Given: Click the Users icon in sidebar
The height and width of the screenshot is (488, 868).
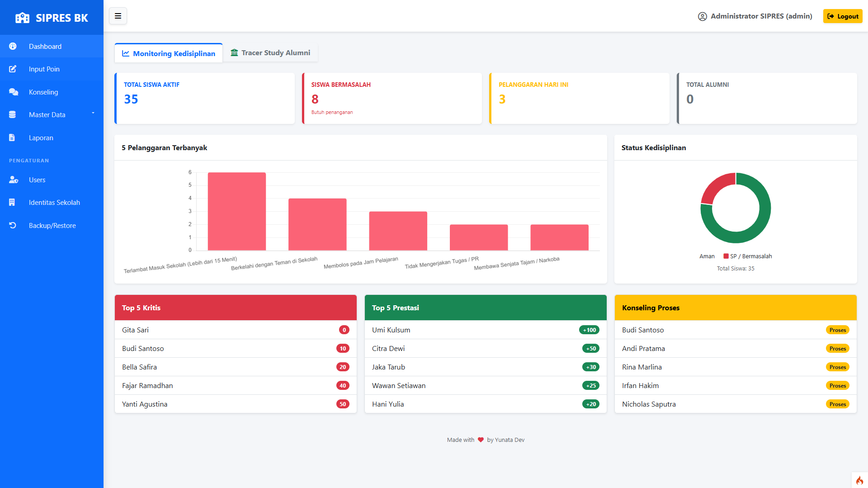Looking at the screenshot, I should click(13, 180).
